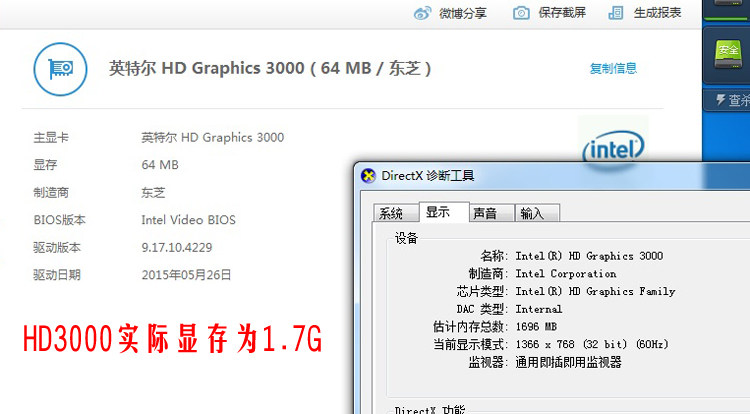Click the camera icon for 保存截屏

pos(521,13)
